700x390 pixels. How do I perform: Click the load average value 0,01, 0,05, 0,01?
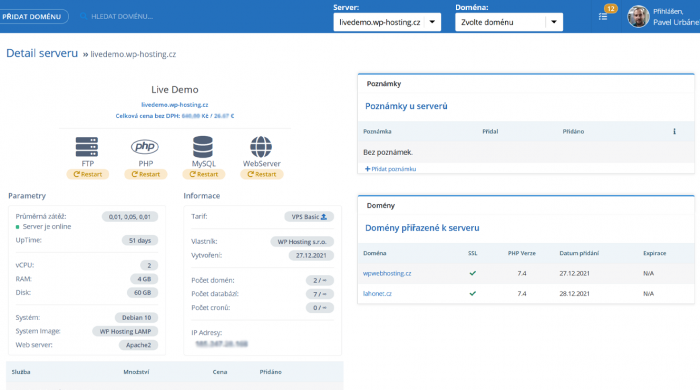[129, 217]
